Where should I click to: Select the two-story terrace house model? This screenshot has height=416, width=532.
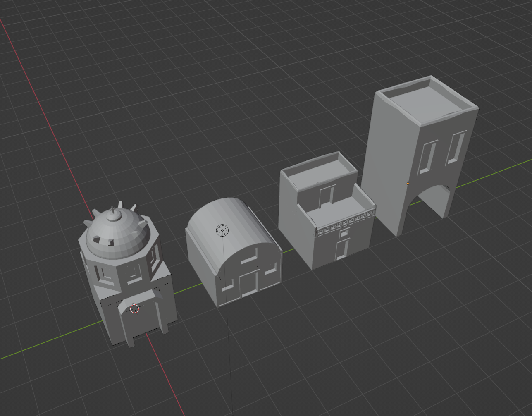327,211
